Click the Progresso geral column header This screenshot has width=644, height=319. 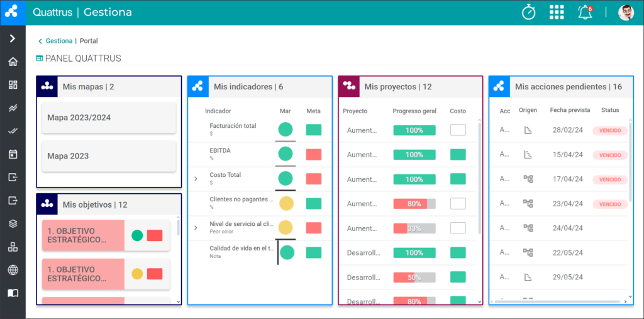[414, 111]
